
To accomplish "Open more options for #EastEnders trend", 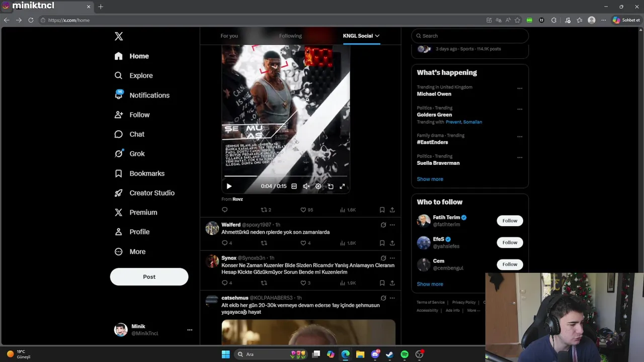I will click(520, 137).
